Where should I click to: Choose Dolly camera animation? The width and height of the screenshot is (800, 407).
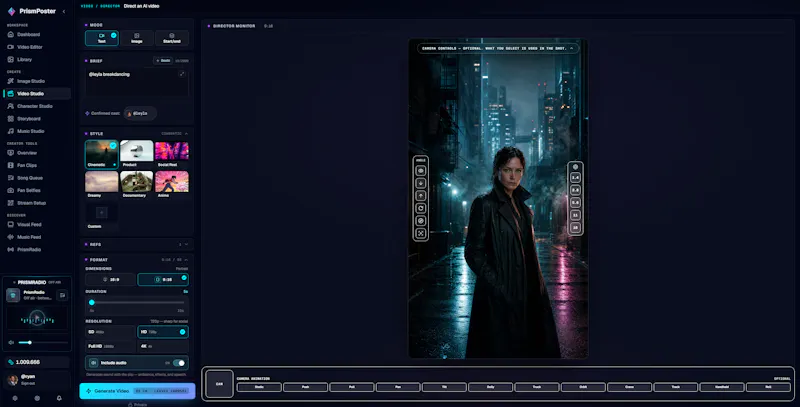490,387
